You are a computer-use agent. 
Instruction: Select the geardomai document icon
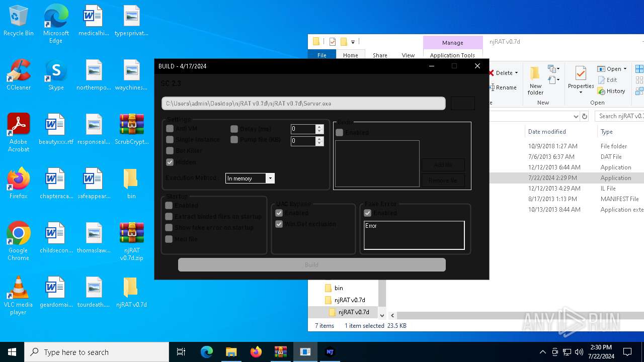pyautogui.click(x=56, y=292)
